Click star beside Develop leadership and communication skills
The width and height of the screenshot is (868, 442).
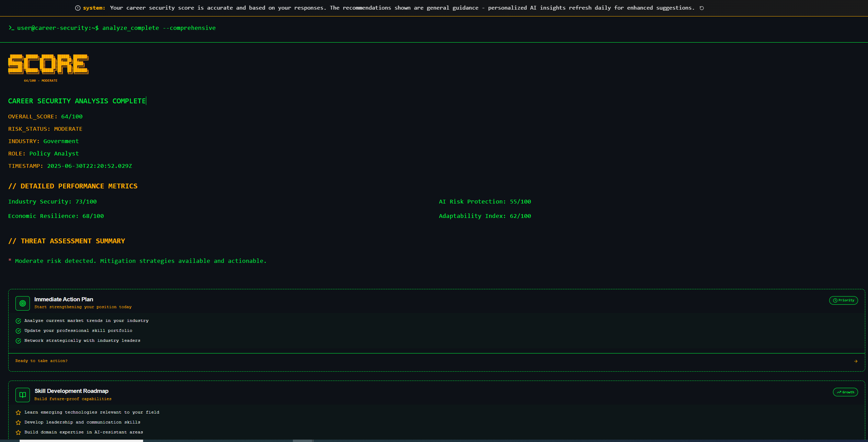(x=19, y=422)
